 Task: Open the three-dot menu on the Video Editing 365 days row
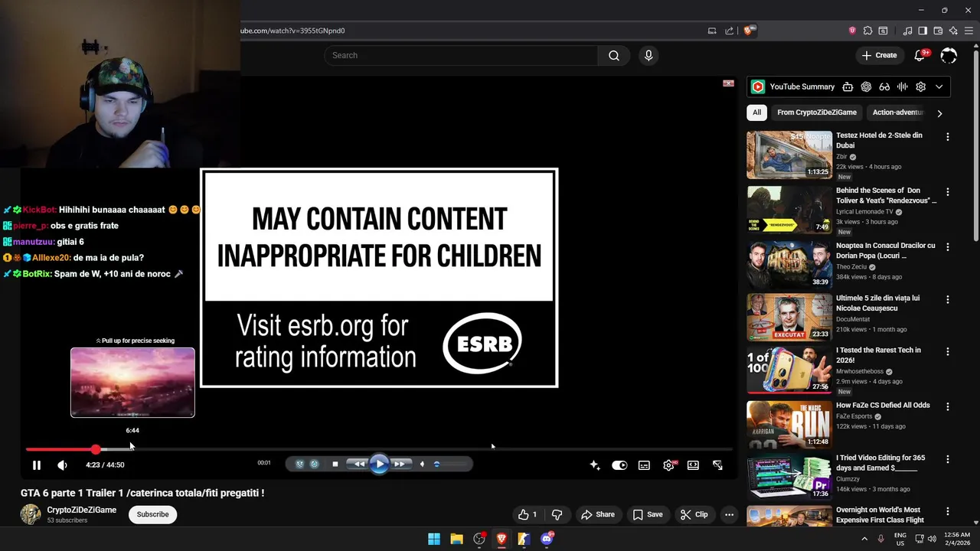[948, 459]
